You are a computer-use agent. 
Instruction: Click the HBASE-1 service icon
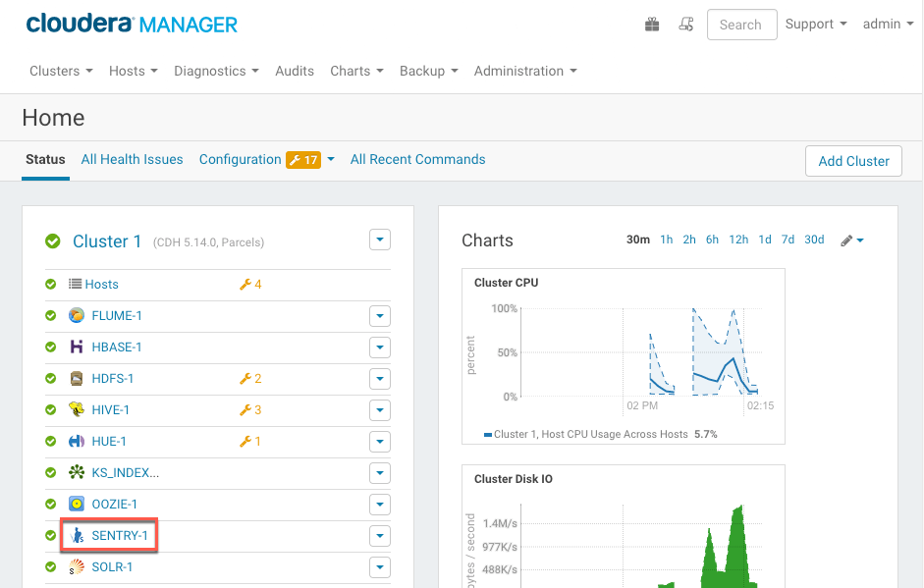77,347
